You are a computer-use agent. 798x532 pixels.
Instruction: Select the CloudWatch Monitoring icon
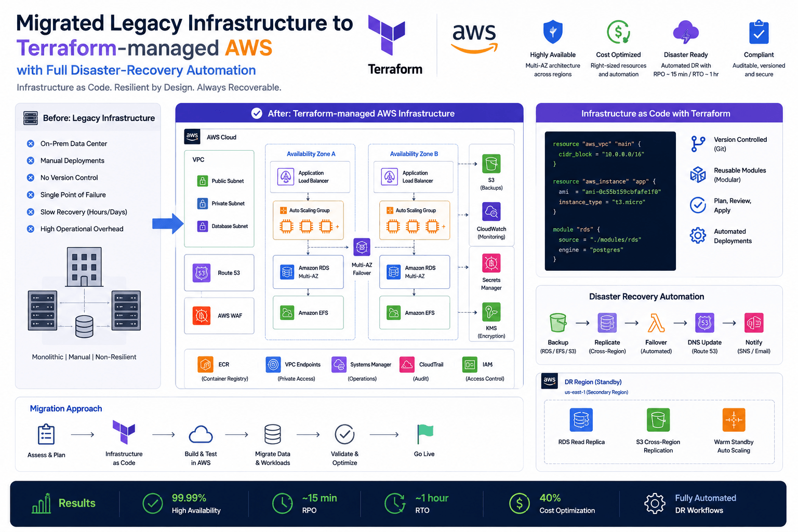coord(491,212)
